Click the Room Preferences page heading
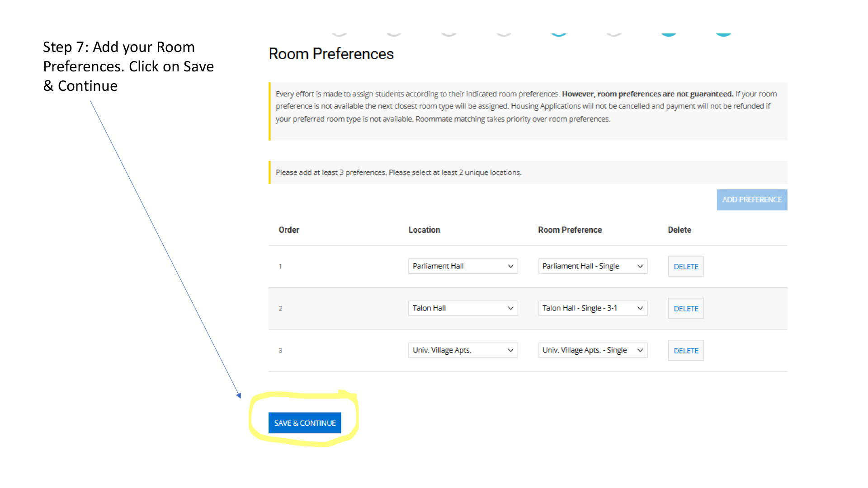Viewport: 868px width, 488px height. (331, 54)
